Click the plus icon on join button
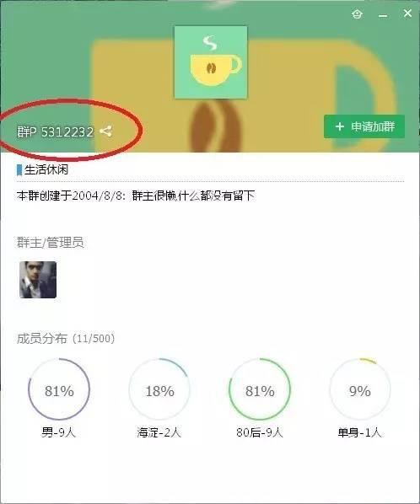Viewport: 420px width, 504px height. tap(340, 126)
